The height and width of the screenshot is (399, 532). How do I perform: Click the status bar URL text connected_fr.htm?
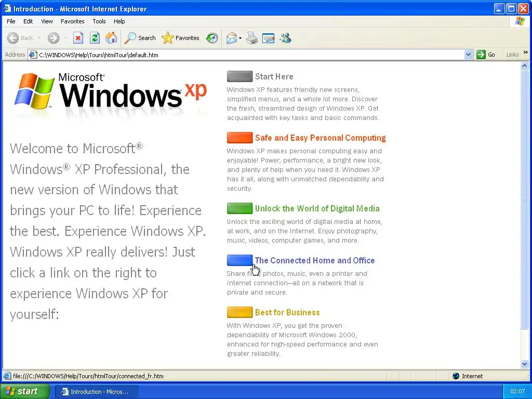[x=88, y=376]
